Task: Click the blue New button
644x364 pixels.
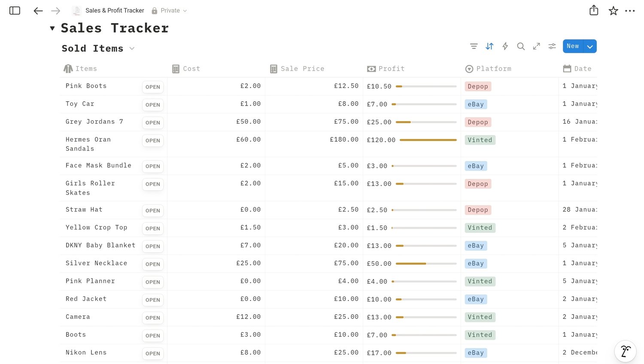Action: [573, 46]
